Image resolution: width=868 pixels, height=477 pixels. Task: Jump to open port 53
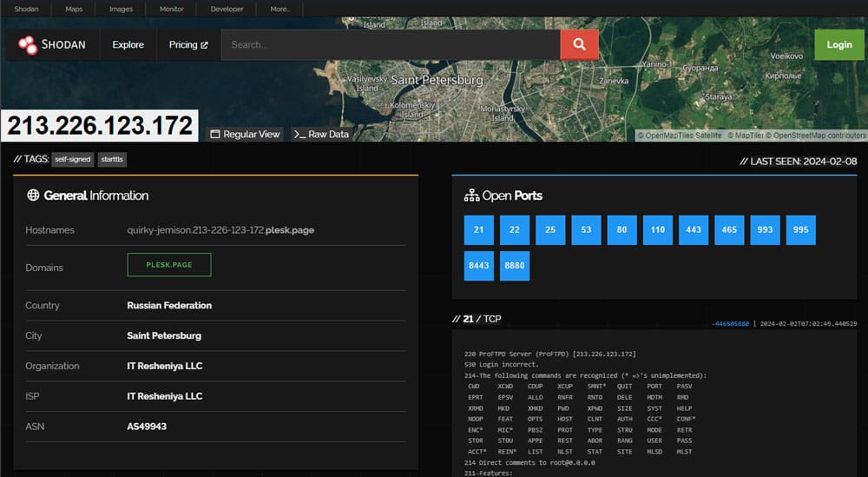click(x=586, y=230)
